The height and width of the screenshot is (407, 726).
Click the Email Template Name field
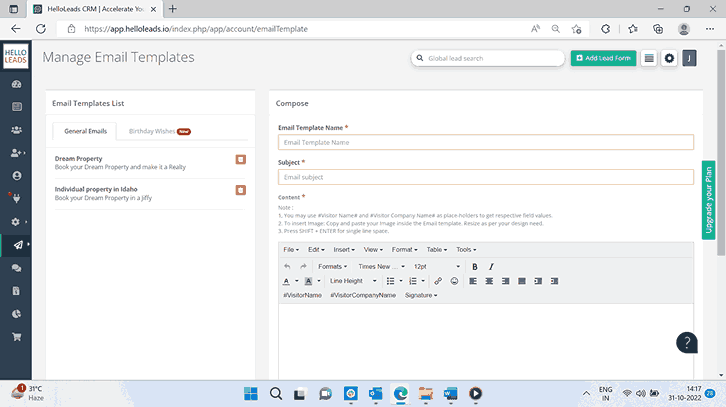click(x=486, y=142)
